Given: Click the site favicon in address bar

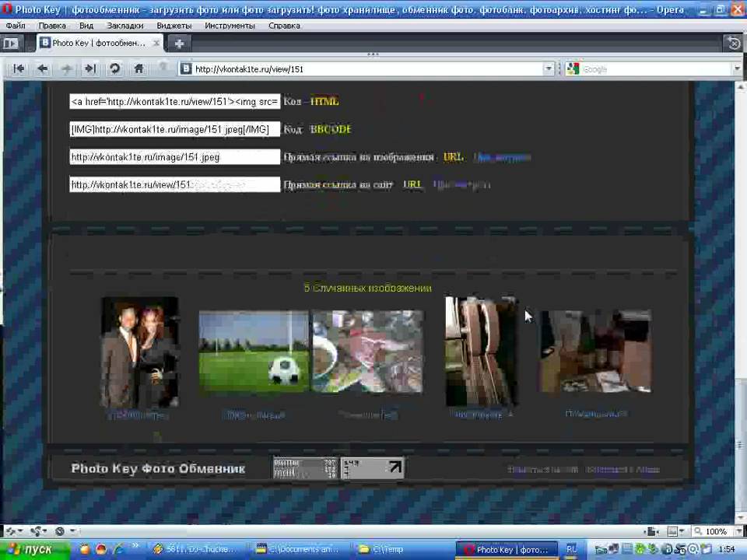Looking at the screenshot, I should (x=186, y=69).
